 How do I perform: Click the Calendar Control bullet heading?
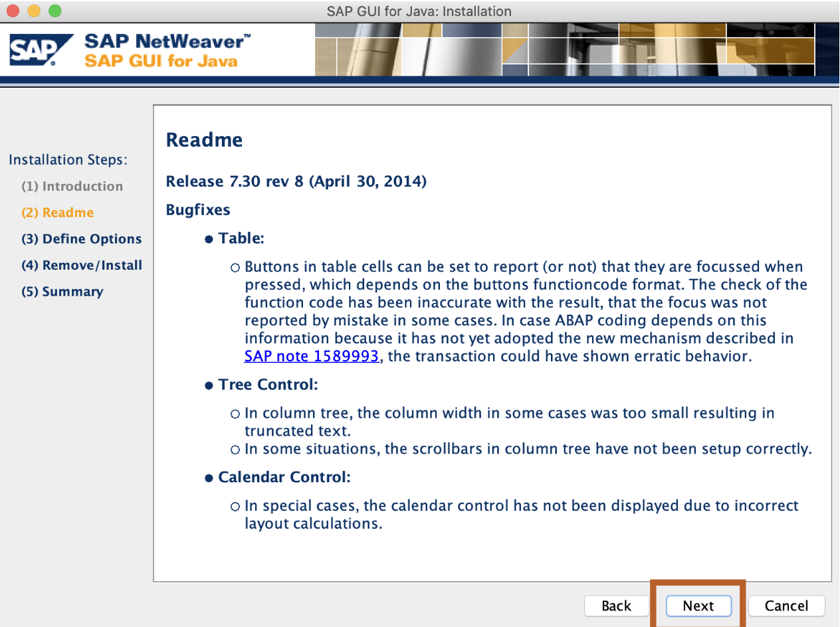(284, 478)
